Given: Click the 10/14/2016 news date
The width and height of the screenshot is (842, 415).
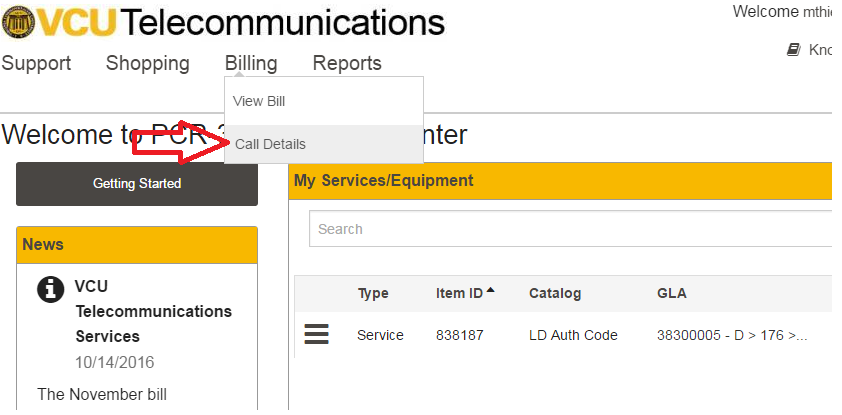Looking at the screenshot, I should click(114, 362).
